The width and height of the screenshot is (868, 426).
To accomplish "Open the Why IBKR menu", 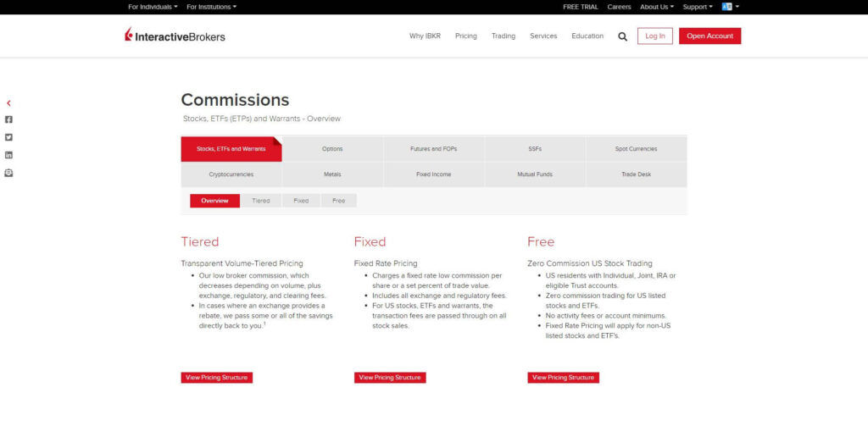I will pyautogui.click(x=426, y=36).
